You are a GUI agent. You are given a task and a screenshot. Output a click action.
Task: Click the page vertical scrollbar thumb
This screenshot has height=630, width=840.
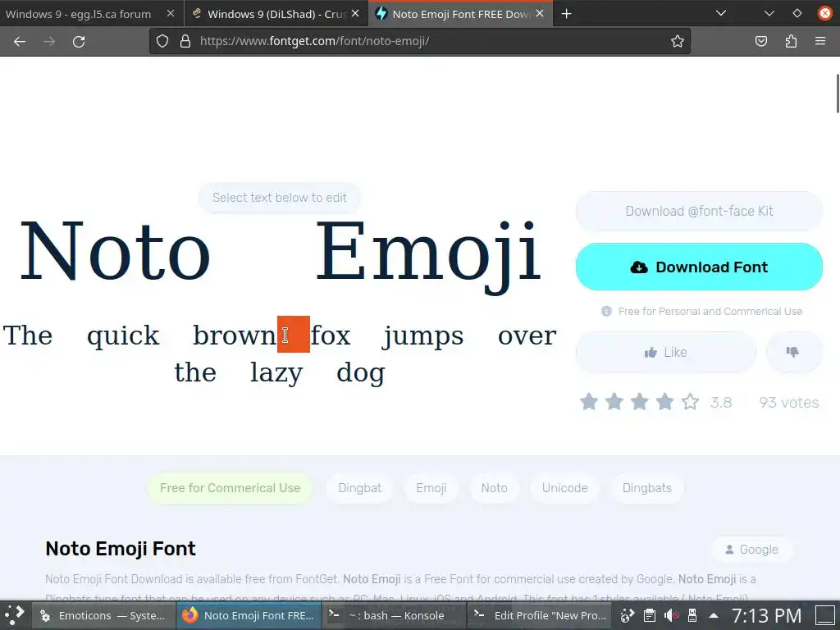pos(838,94)
